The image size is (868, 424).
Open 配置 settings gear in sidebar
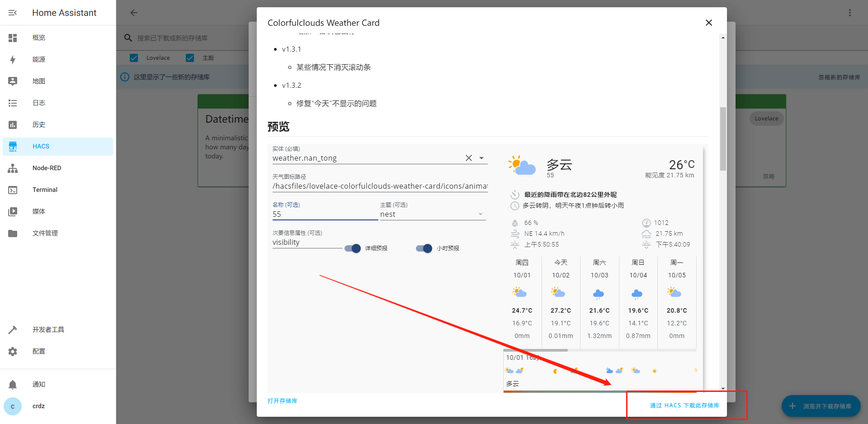click(38, 351)
